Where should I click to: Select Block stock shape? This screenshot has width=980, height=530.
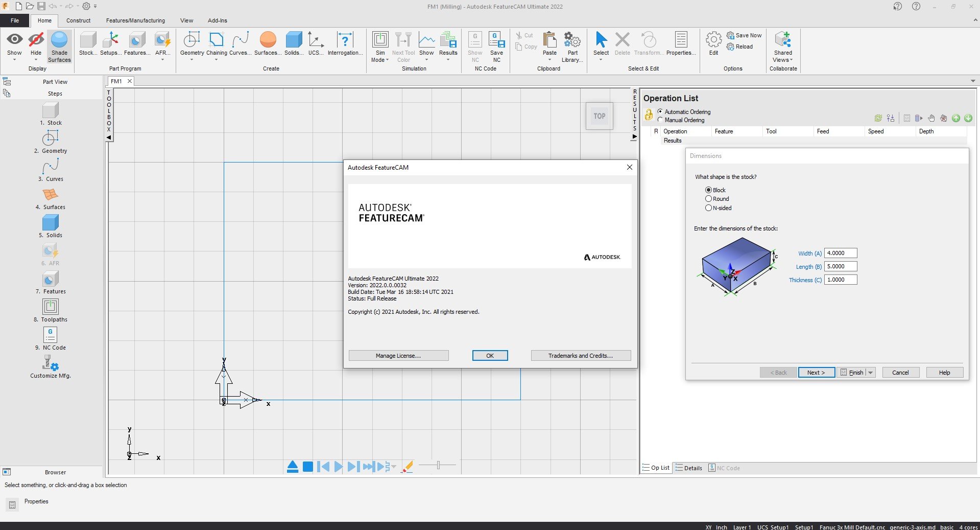click(708, 190)
